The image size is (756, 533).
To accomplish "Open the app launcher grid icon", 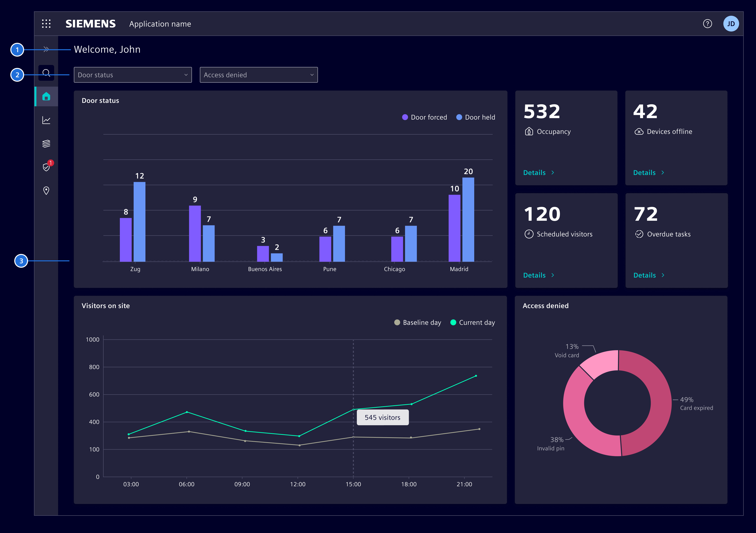I will [x=46, y=23].
